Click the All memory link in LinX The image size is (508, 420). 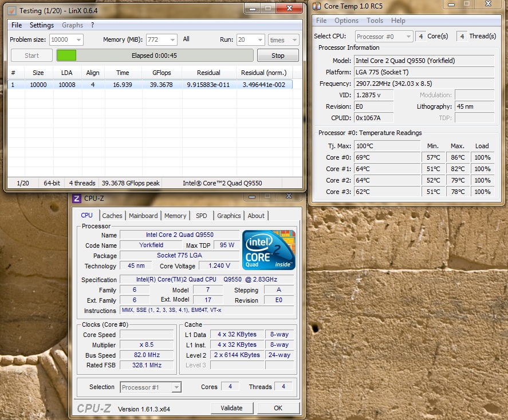point(186,39)
